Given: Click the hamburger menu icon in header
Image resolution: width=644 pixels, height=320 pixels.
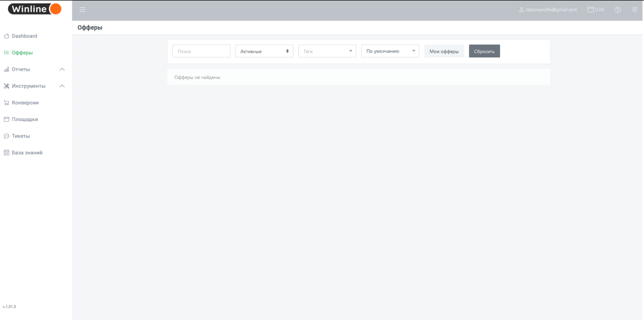Looking at the screenshot, I should click(x=82, y=10).
